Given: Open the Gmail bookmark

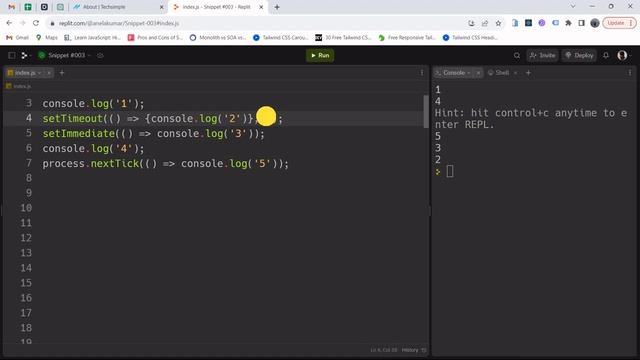Looking at the screenshot, I should pos(18,38).
